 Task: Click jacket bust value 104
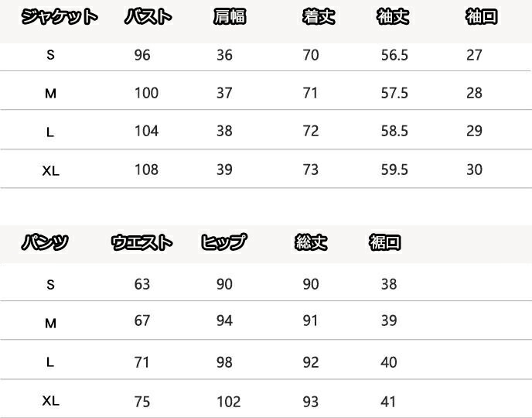pyautogui.click(x=146, y=131)
